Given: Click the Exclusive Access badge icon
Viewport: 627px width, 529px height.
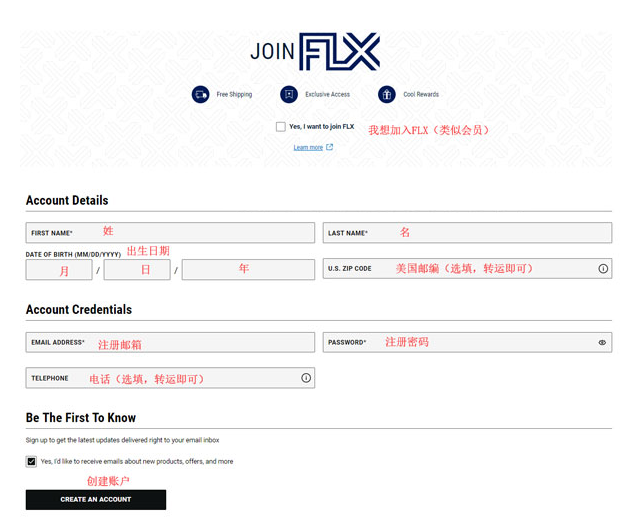Looking at the screenshot, I should pos(289,95).
